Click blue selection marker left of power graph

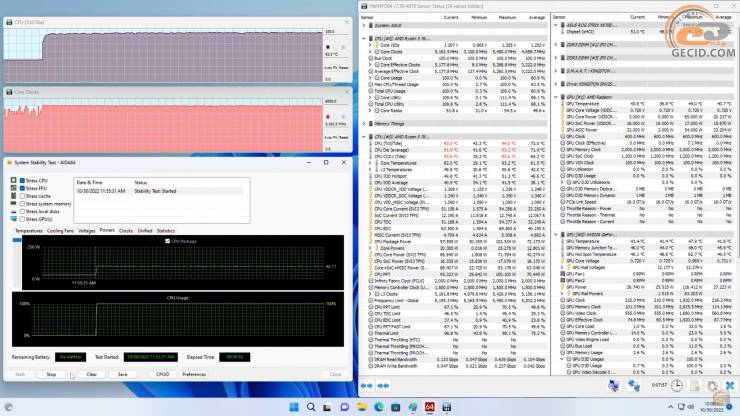point(17,240)
